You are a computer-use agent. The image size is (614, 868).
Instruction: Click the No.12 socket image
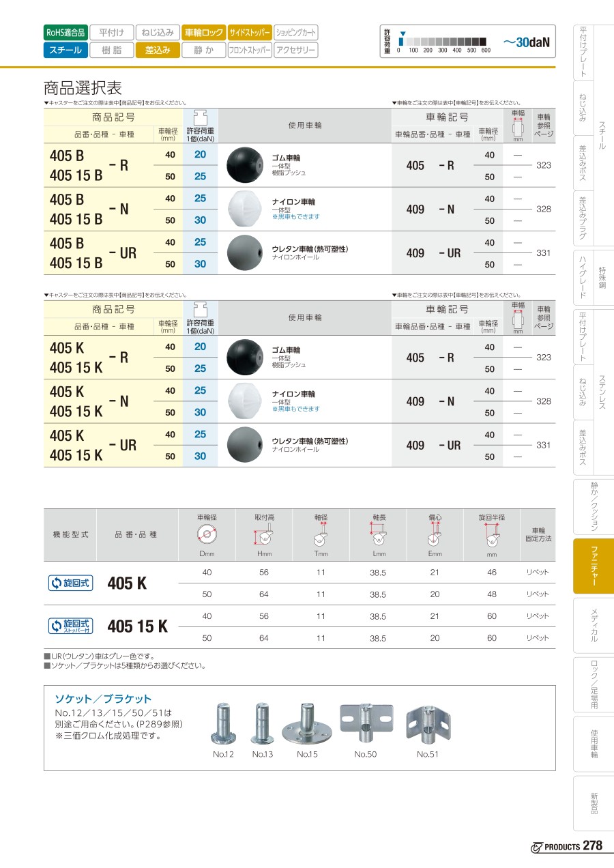[x=223, y=724]
